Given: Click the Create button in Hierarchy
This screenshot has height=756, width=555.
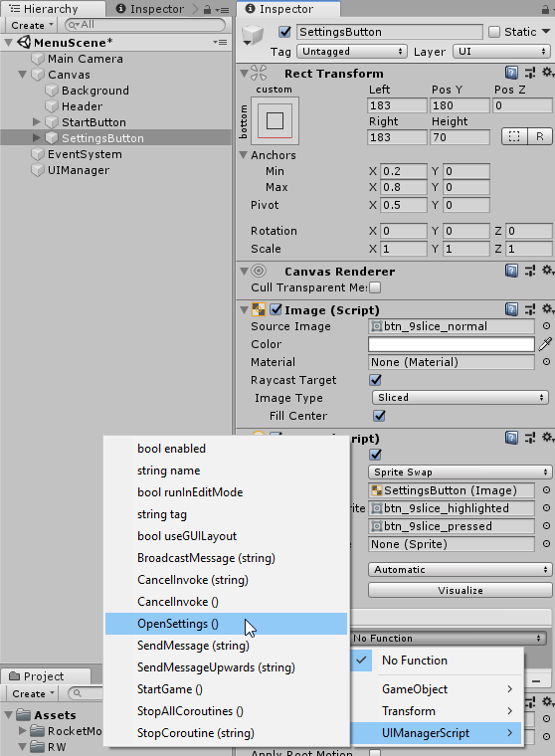Looking at the screenshot, I should (x=32, y=25).
